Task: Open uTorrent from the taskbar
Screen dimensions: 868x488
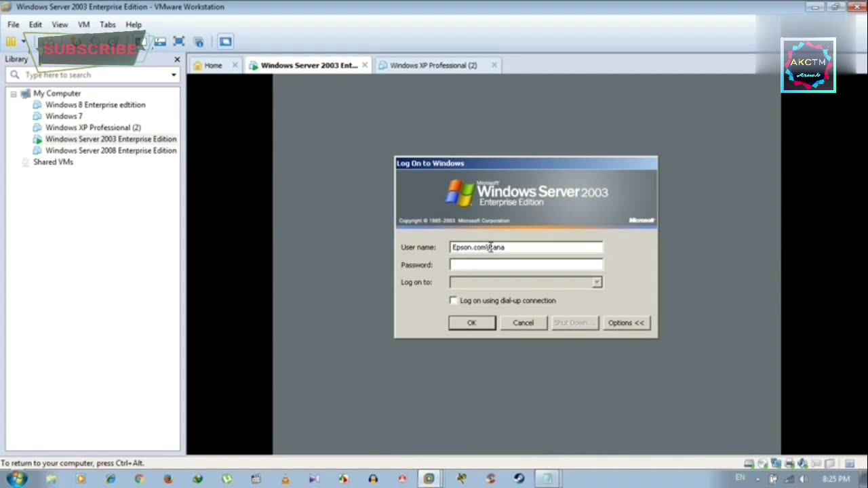Action: [226, 479]
